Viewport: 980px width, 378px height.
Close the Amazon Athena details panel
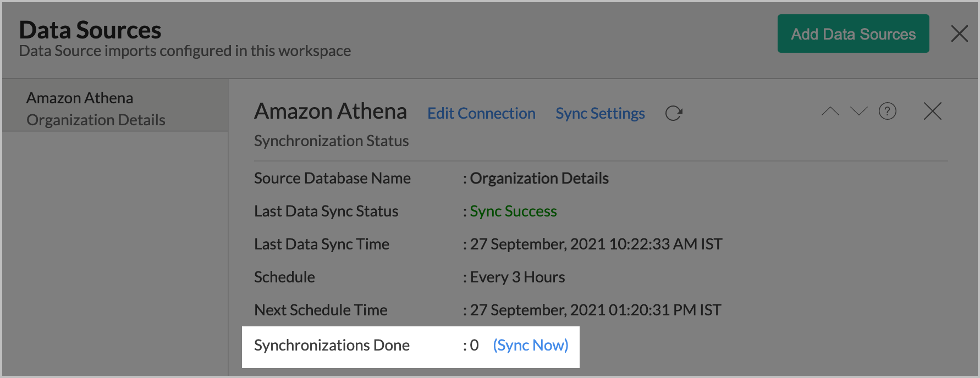coord(932,112)
